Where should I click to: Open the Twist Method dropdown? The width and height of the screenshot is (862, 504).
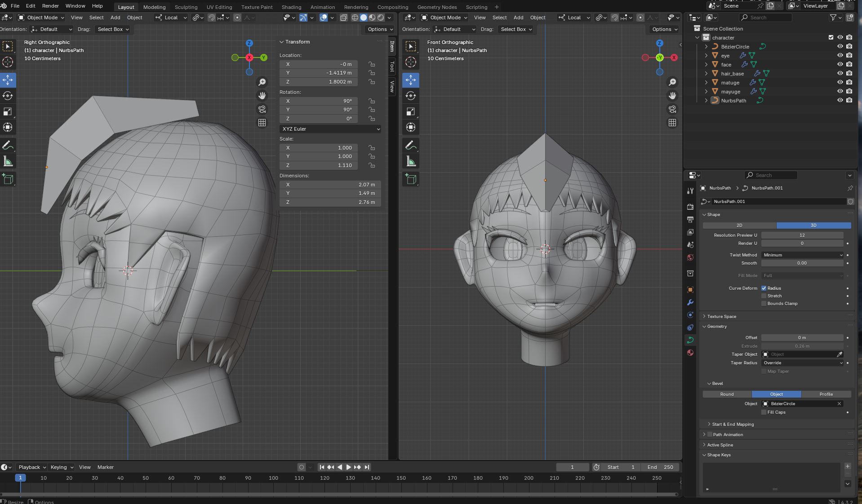point(802,255)
